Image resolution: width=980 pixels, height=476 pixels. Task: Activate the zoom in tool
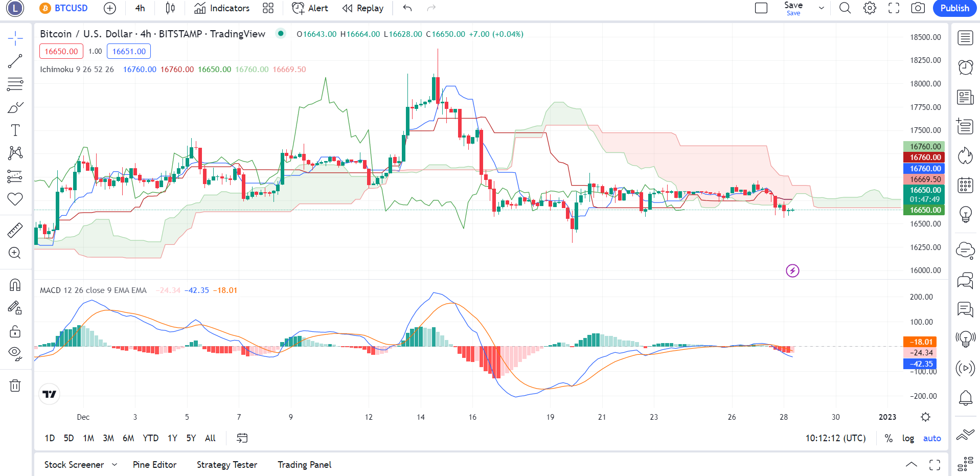(15, 253)
